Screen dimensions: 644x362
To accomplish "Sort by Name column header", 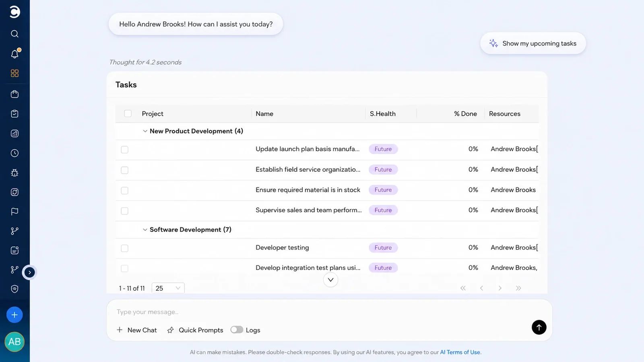I will [264, 114].
